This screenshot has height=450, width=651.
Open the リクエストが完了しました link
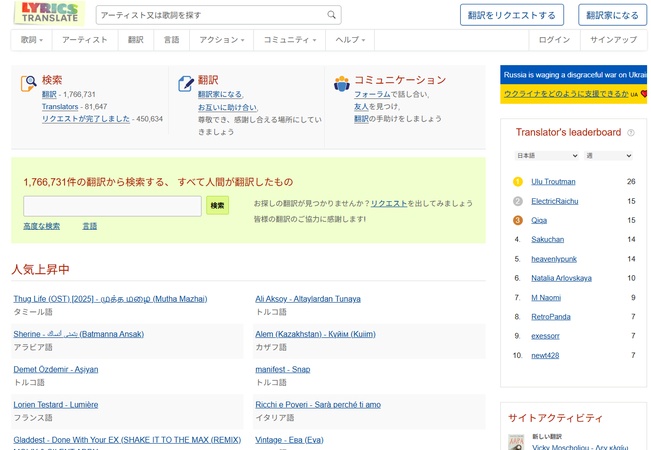pyautogui.click(x=86, y=119)
